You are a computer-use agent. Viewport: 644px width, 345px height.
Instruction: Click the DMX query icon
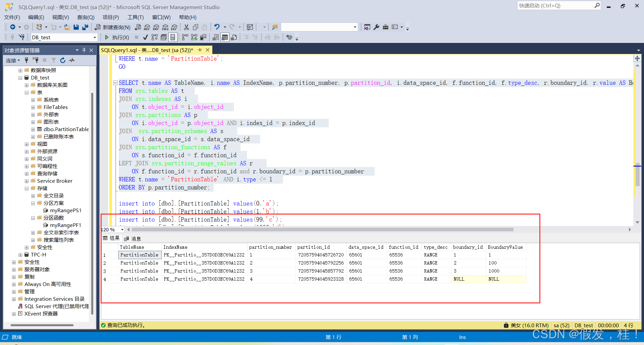tap(156, 27)
